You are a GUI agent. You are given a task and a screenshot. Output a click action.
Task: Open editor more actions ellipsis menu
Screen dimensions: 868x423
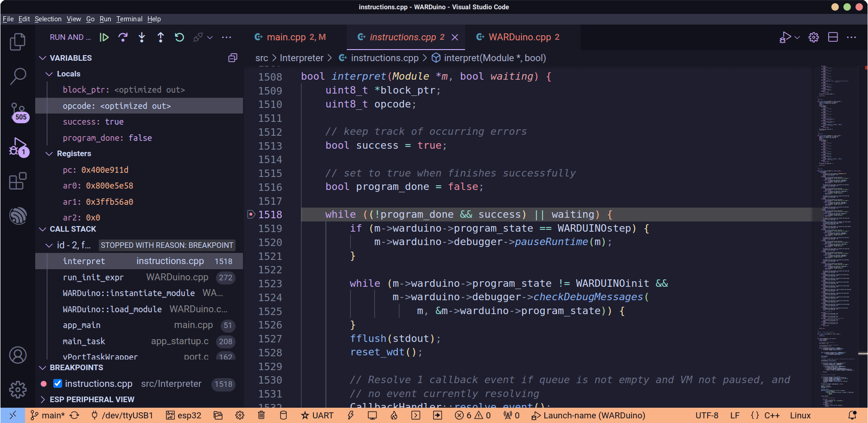851,38
